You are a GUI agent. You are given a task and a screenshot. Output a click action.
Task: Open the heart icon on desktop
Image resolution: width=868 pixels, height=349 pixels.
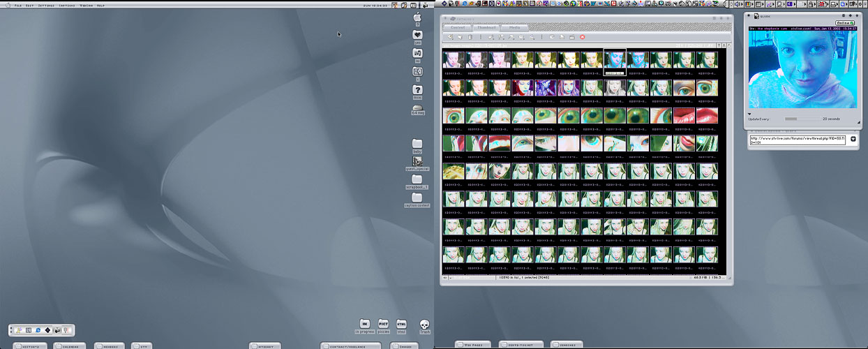(x=417, y=35)
